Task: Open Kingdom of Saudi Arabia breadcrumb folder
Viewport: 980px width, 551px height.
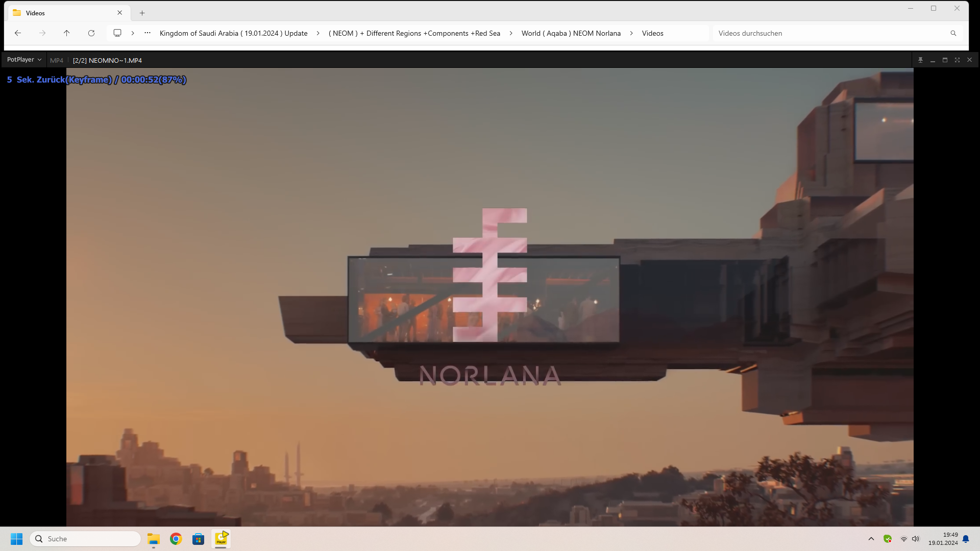Action: (234, 33)
